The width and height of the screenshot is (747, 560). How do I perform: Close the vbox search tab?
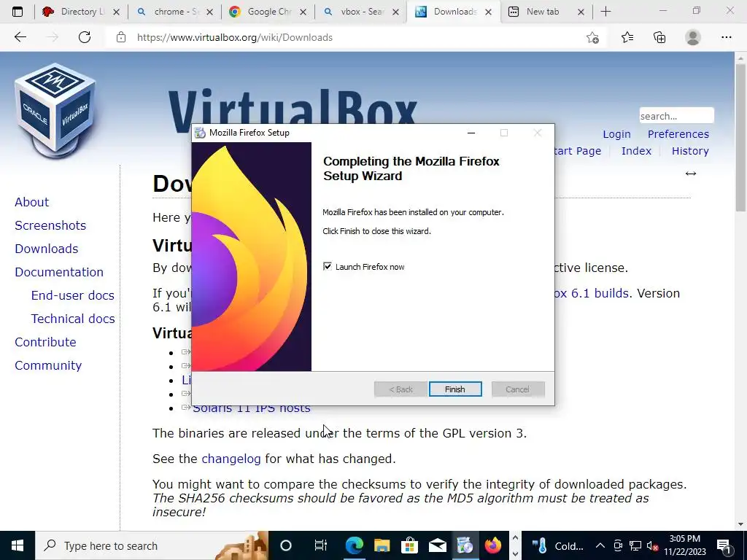tap(395, 12)
